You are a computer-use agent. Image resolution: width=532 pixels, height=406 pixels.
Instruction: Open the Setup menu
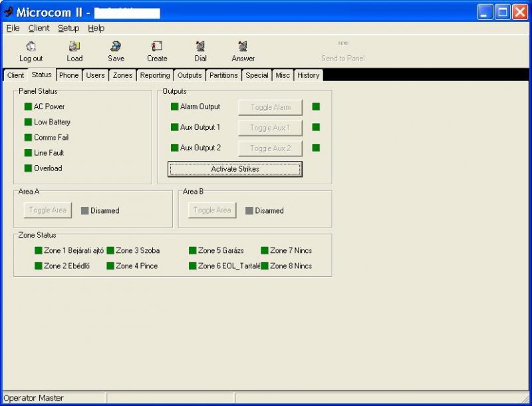[68, 28]
